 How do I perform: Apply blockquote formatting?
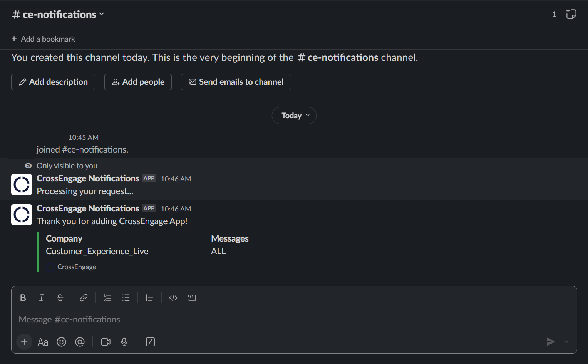pos(149,298)
